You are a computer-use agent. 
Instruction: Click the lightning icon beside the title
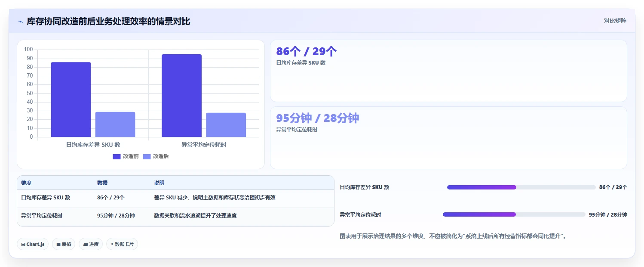tap(20, 21)
